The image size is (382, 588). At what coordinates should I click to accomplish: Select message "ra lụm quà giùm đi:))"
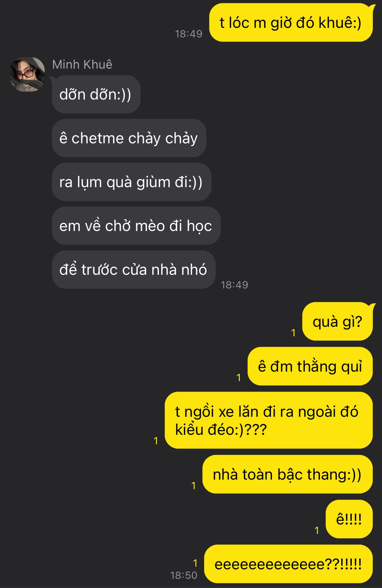[x=131, y=182]
